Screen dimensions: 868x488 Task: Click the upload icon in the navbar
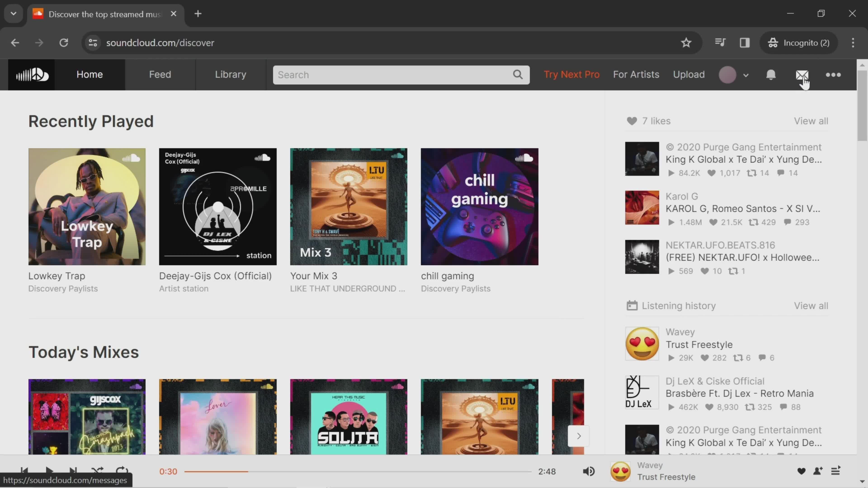[689, 74]
